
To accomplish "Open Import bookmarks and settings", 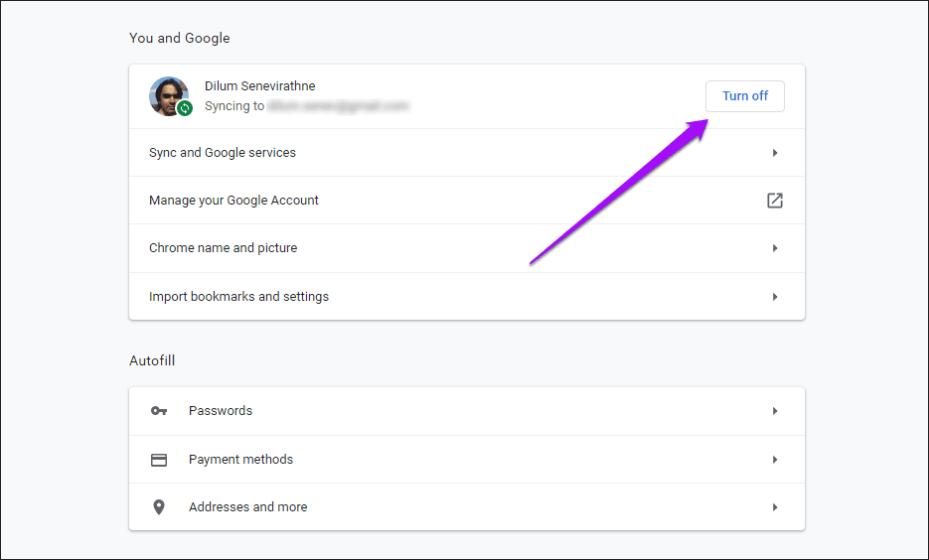I will pos(467,297).
